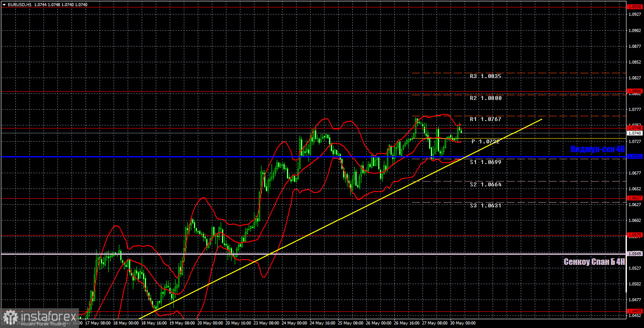
Task: Click the 1.0777 price axis value
Action: pos(635,109)
